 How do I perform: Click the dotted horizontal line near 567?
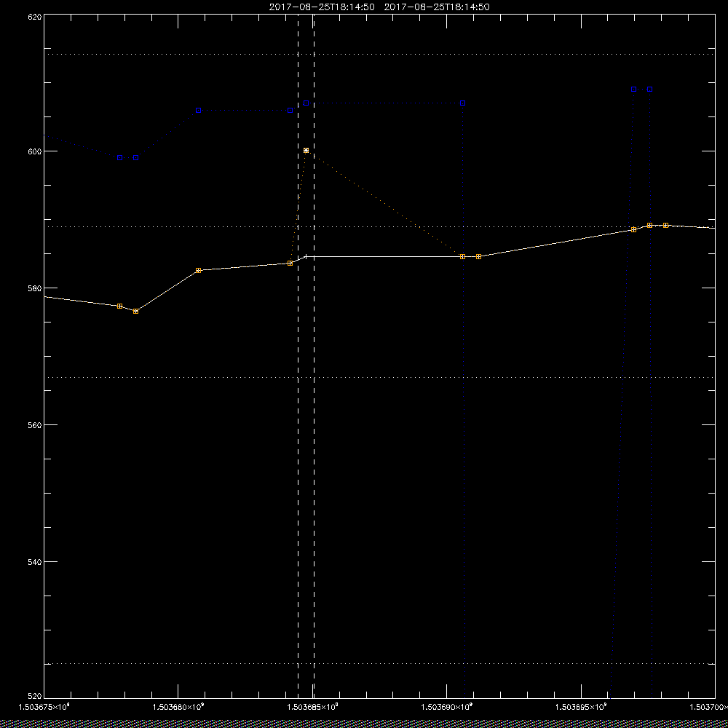pos(379,377)
